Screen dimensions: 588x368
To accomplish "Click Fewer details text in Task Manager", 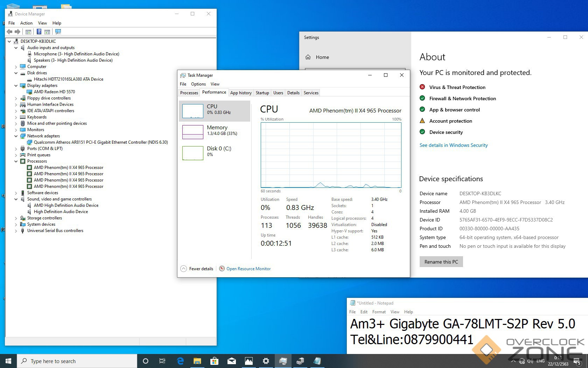I will [201, 269].
